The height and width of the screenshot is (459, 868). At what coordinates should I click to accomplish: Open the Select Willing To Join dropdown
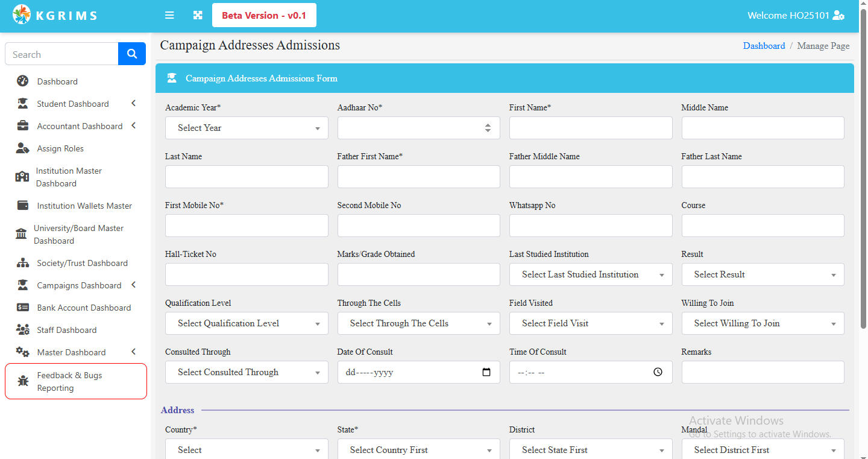[x=763, y=323]
